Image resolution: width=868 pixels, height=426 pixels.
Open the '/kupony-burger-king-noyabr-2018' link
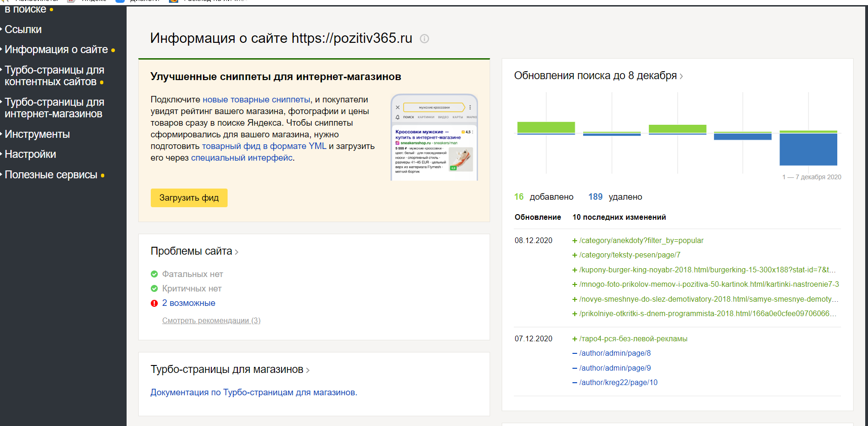pyautogui.click(x=707, y=270)
